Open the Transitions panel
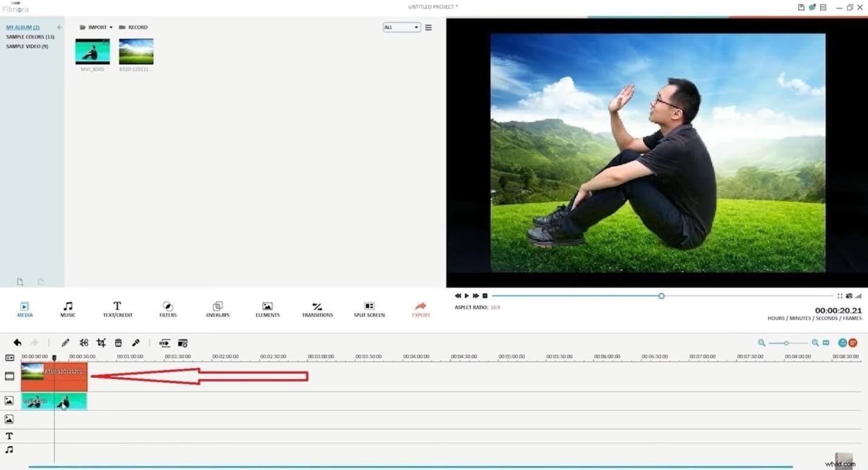Image resolution: width=868 pixels, height=470 pixels. coord(317,309)
